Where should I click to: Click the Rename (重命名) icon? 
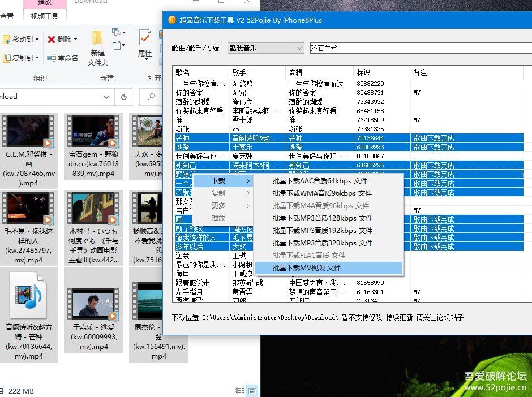(x=52, y=58)
